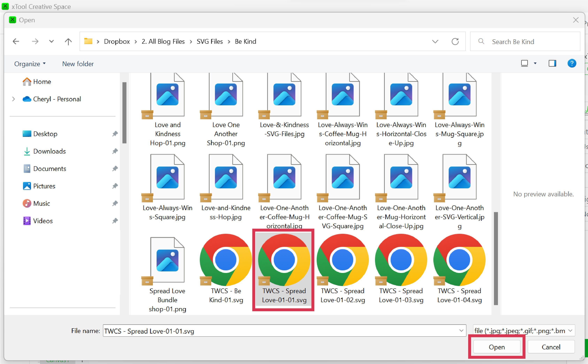Select Love-Always-Wins-Square.jpg file
Image resolution: width=588 pixels, height=364 pixels.
pos(167,188)
